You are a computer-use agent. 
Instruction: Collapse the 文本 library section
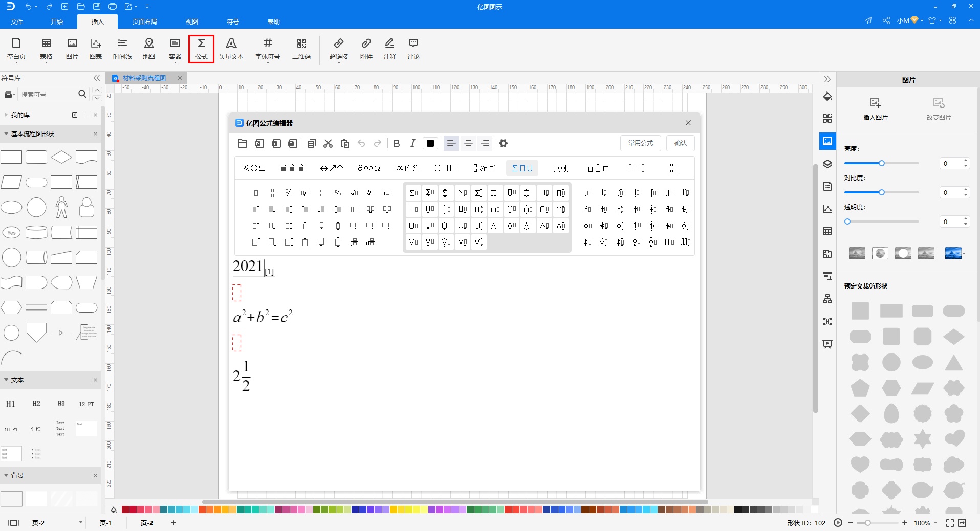[x=6, y=380]
